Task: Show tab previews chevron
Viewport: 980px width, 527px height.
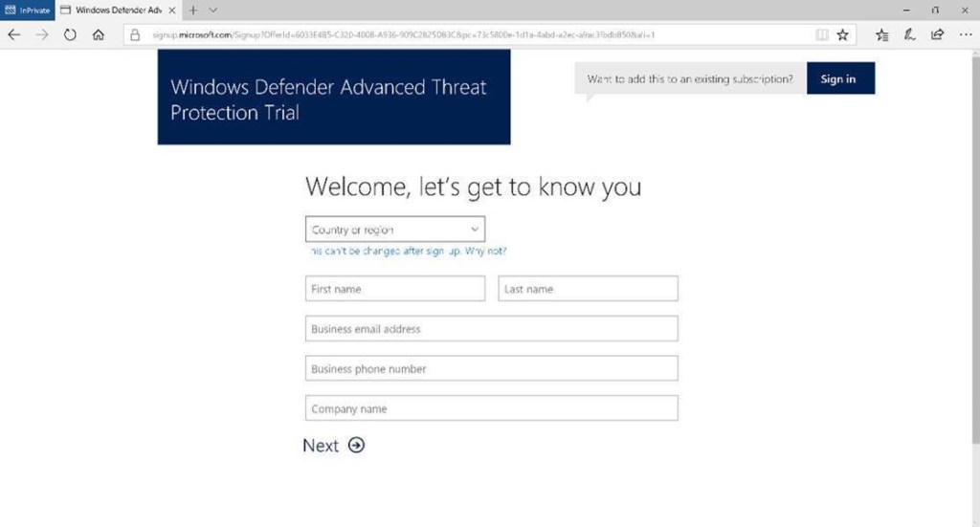Action: tap(213, 10)
